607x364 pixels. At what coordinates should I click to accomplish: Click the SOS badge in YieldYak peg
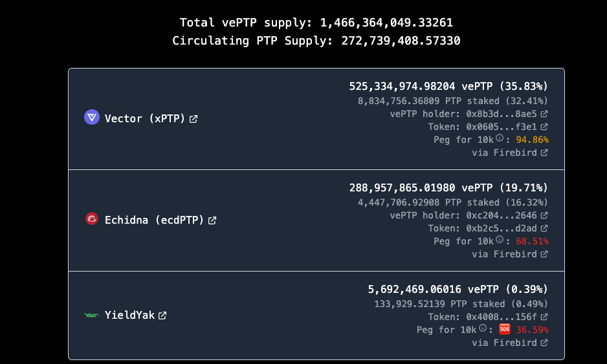pyautogui.click(x=504, y=329)
